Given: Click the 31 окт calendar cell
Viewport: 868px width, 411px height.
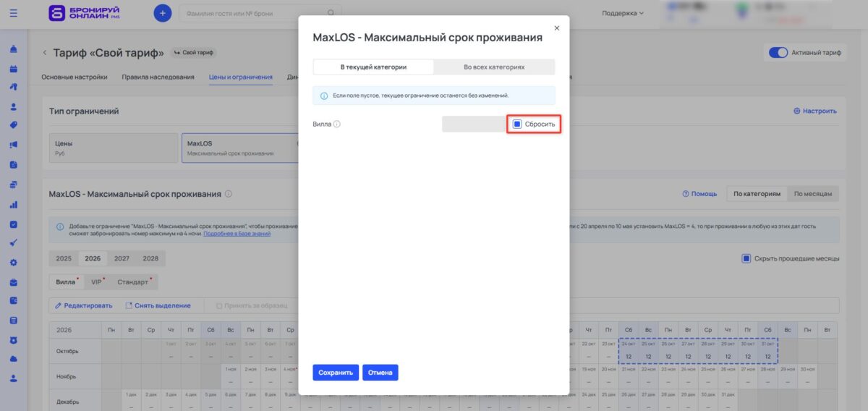Looking at the screenshot, I should [767, 351].
